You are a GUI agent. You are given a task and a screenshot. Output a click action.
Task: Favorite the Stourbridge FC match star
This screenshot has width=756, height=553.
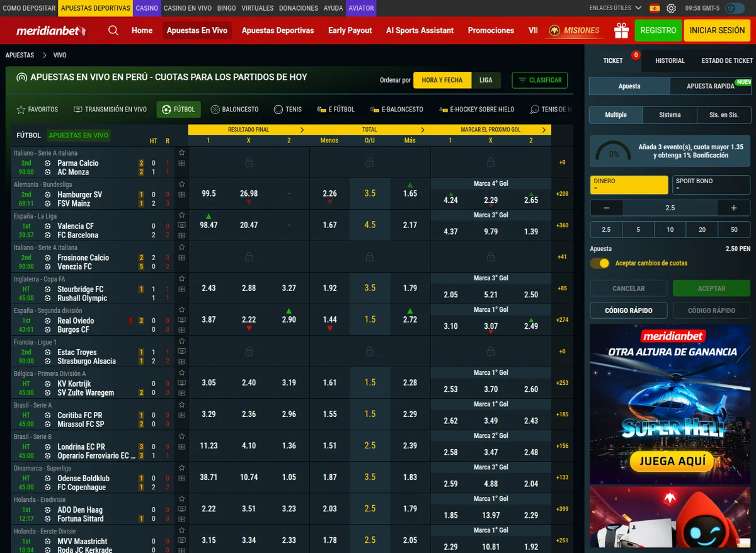point(182,278)
